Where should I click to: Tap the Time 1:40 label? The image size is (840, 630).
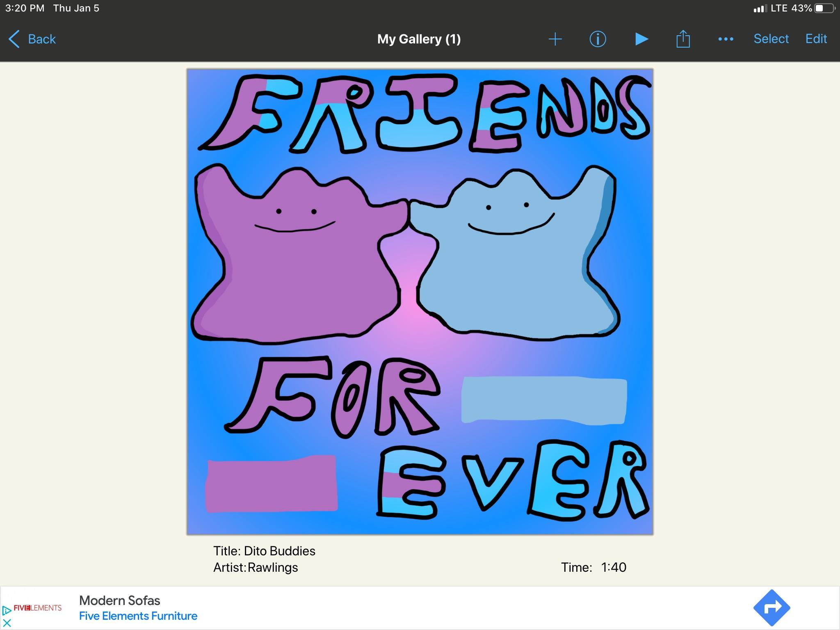(593, 567)
